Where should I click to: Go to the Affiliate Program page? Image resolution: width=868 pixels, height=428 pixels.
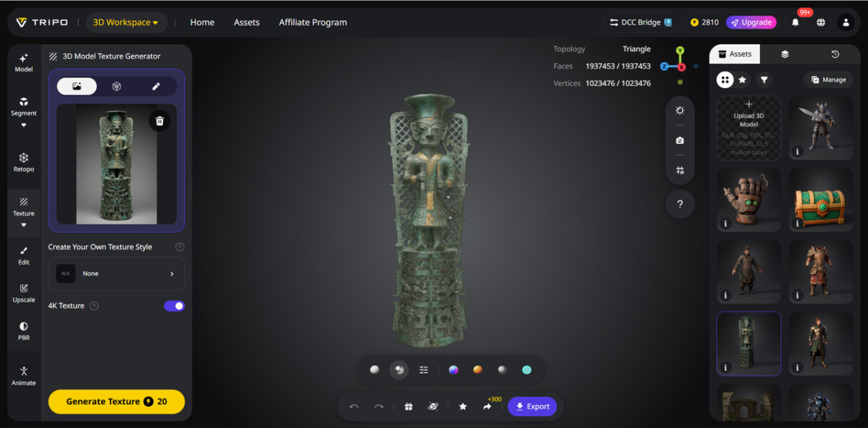click(x=312, y=22)
